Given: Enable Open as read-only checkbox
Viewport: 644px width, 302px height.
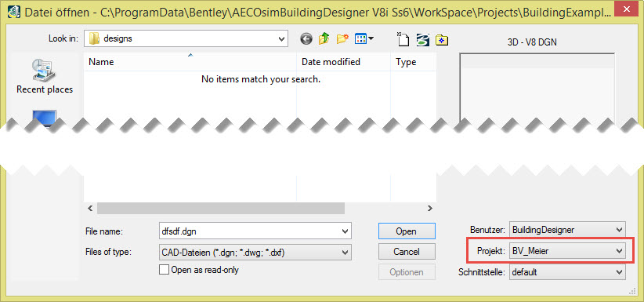Looking at the screenshot, I should (165, 270).
